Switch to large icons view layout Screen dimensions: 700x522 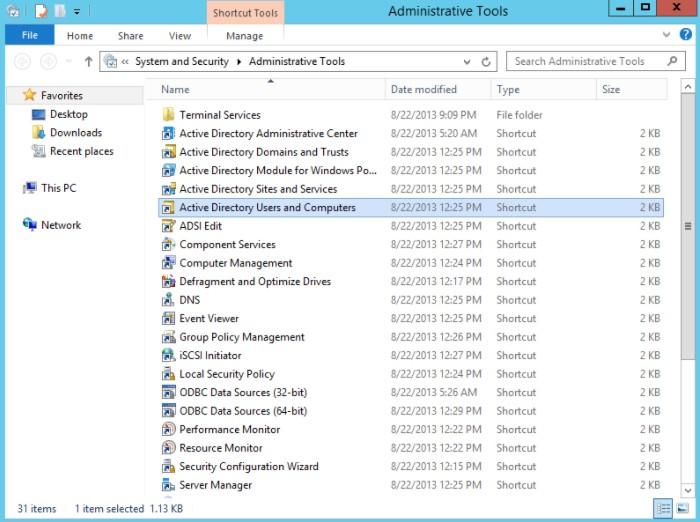point(682,508)
